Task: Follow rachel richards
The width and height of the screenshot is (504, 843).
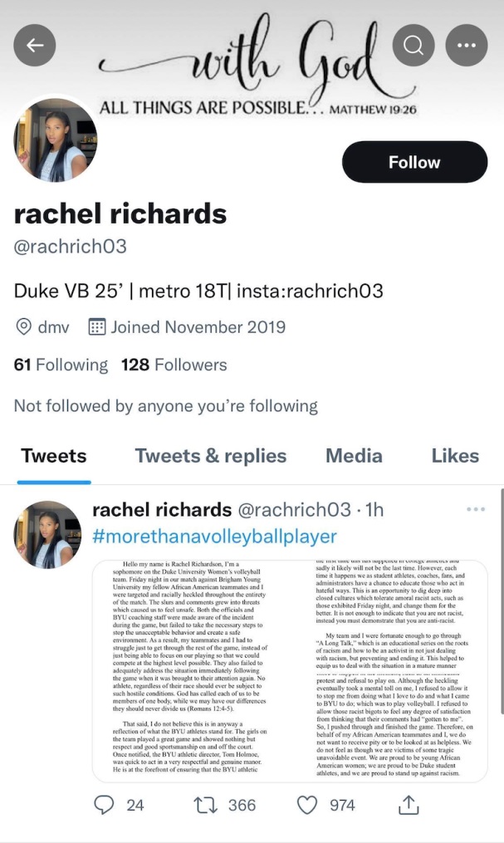Action: pos(415,162)
